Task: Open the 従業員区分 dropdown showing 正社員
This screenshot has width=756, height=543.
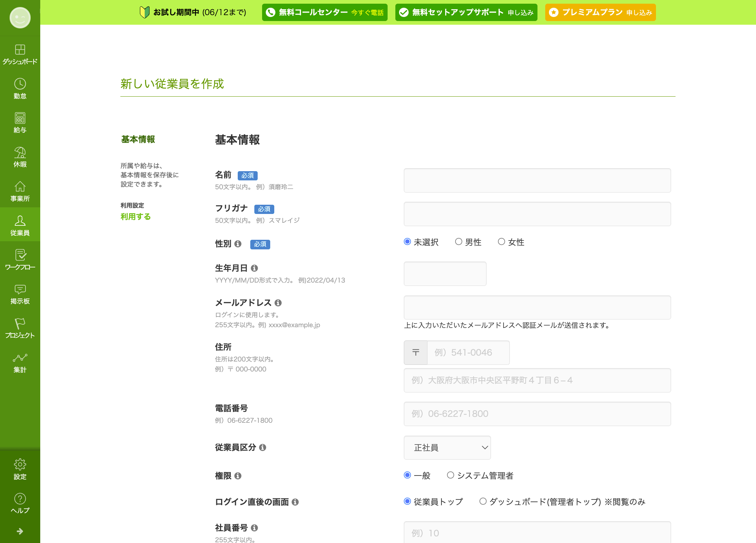Action: point(447,448)
